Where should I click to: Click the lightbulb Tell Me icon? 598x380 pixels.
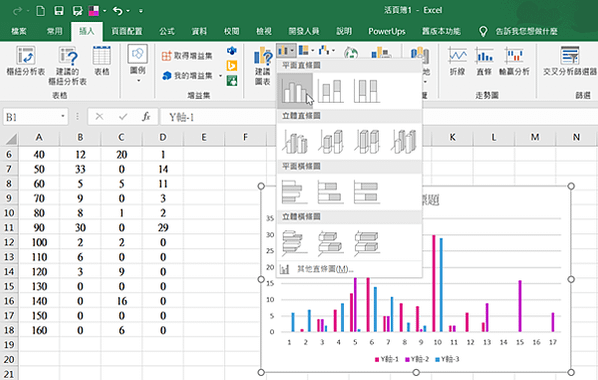483,31
